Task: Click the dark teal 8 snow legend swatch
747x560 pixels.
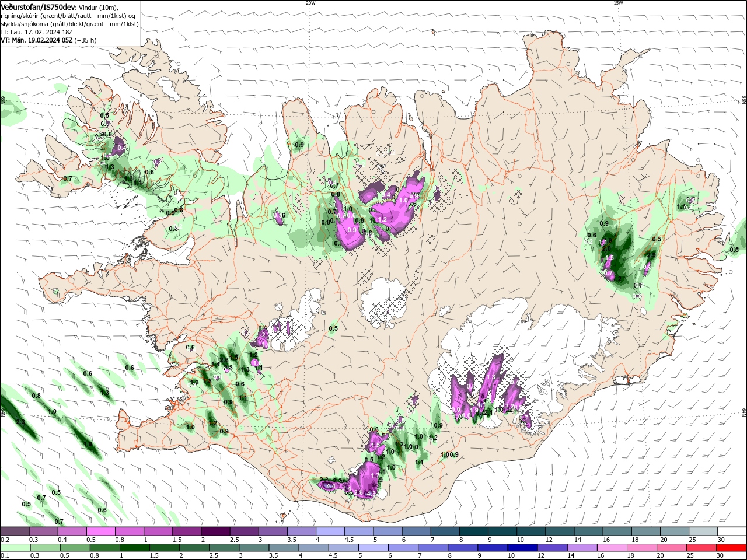Action: [474, 531]
